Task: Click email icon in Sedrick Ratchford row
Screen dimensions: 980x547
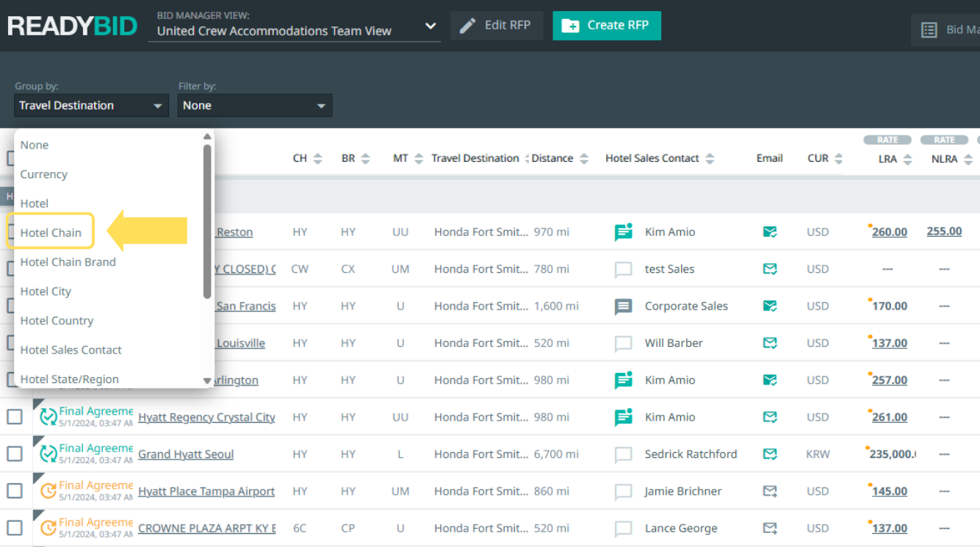Action: (770, 454)
